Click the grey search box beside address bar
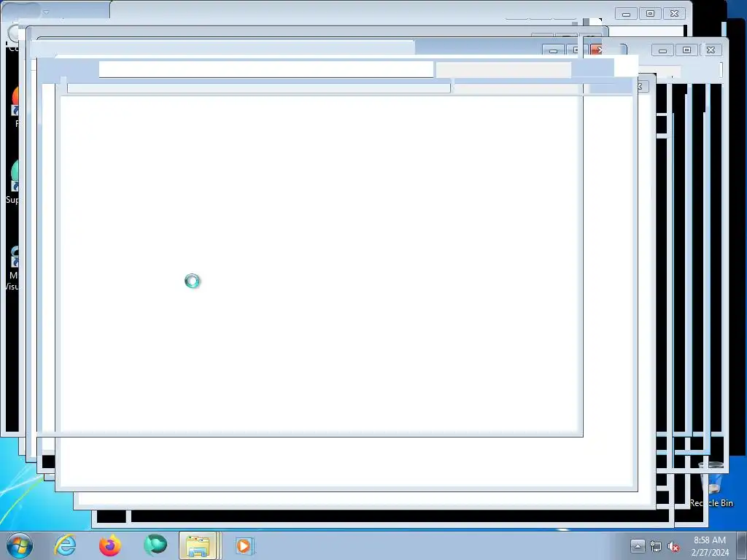This screenshot has height=560, width=747. [503, 70]
